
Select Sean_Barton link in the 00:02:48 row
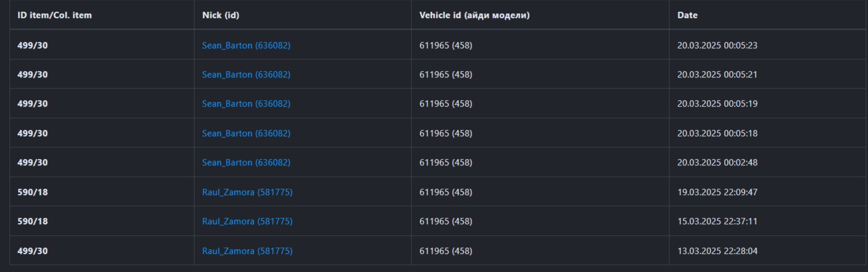[246, 163]
